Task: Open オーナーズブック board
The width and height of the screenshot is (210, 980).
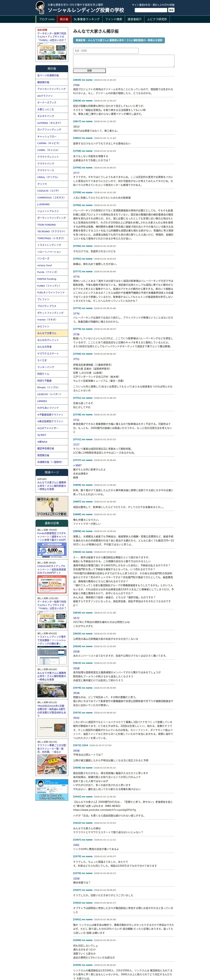Action: 52,102
